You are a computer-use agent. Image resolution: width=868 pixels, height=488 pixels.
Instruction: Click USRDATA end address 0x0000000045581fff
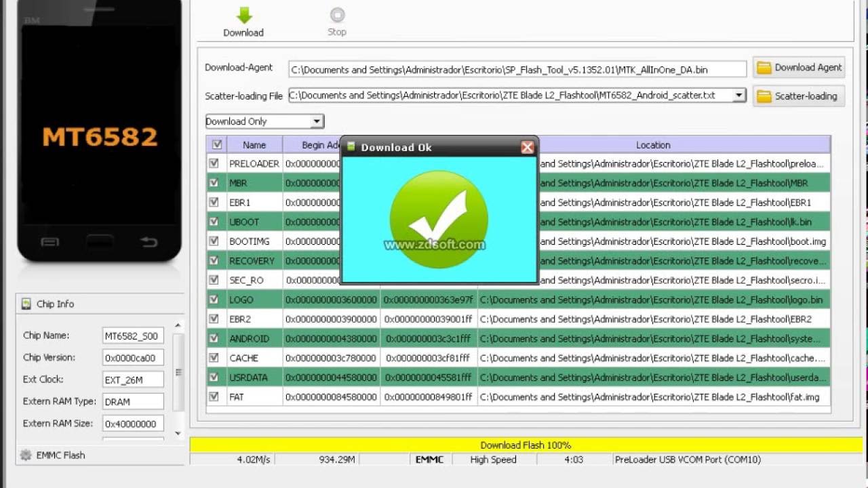coord(429,378)
